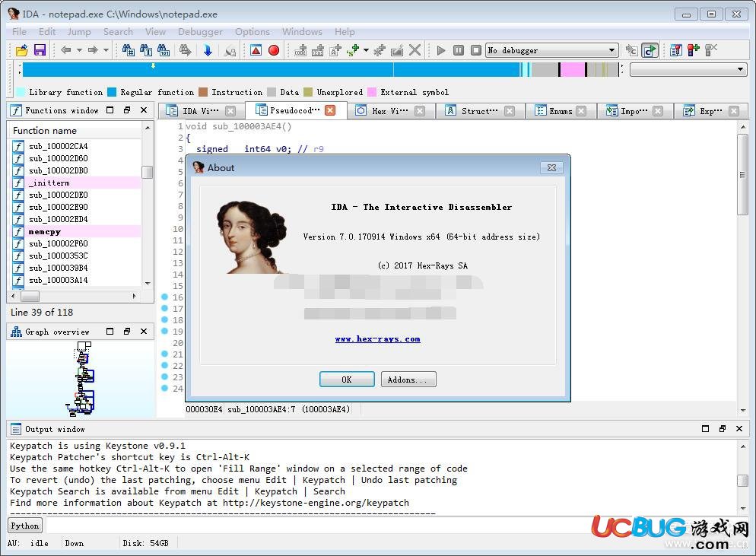Expand the empty combo box beside the navigation band

coord(739,69)
